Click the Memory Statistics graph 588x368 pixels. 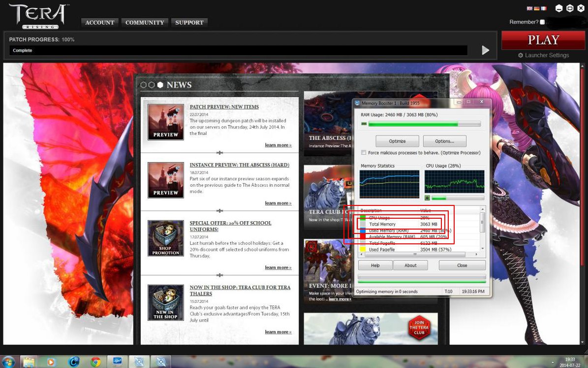point(389,184)
